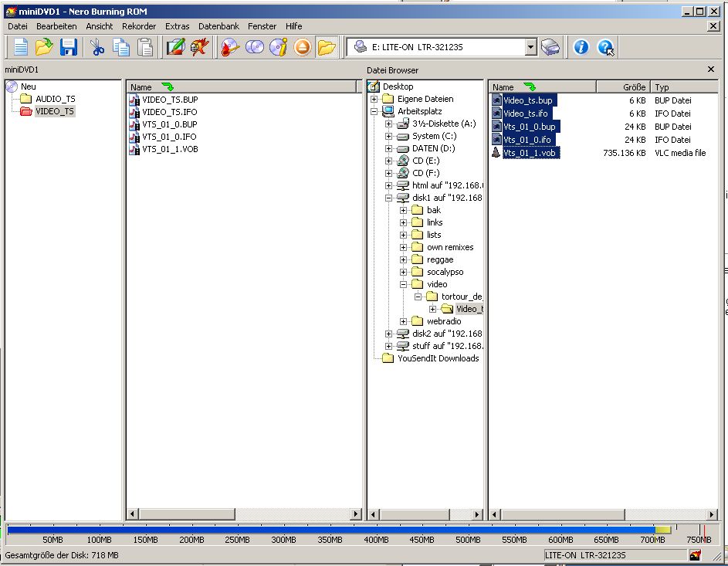This screenshot has width=728, height=566.
Task: Click the compilation list horizontal scrollbar thumb
Action: [x=187, y=514]
